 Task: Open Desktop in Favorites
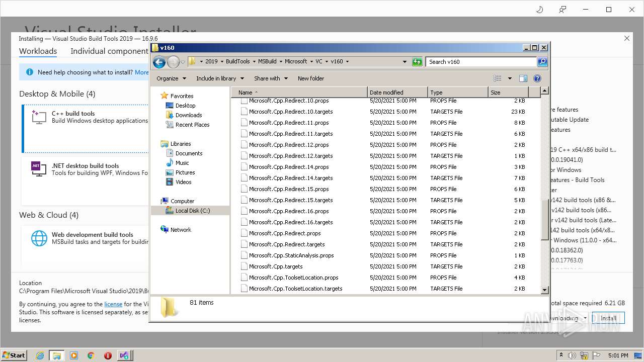click(x=185, y=106)
